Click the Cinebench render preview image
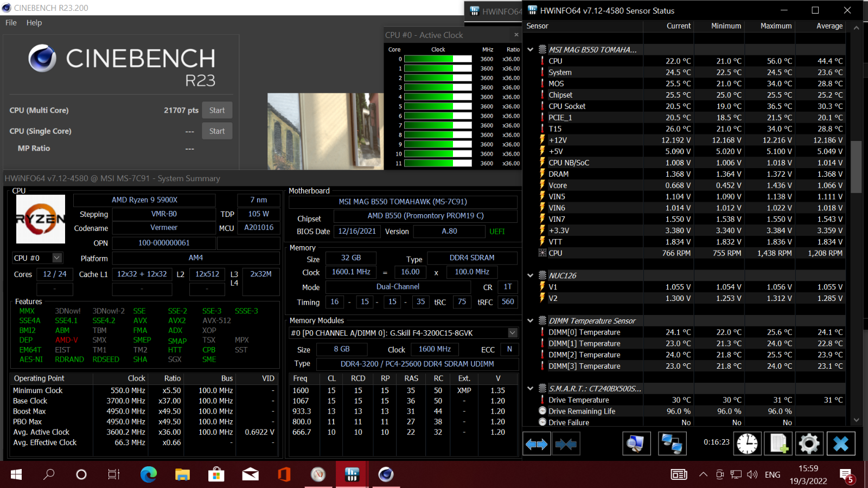This screenshot has width=868, height=488. tap(325, 131)
